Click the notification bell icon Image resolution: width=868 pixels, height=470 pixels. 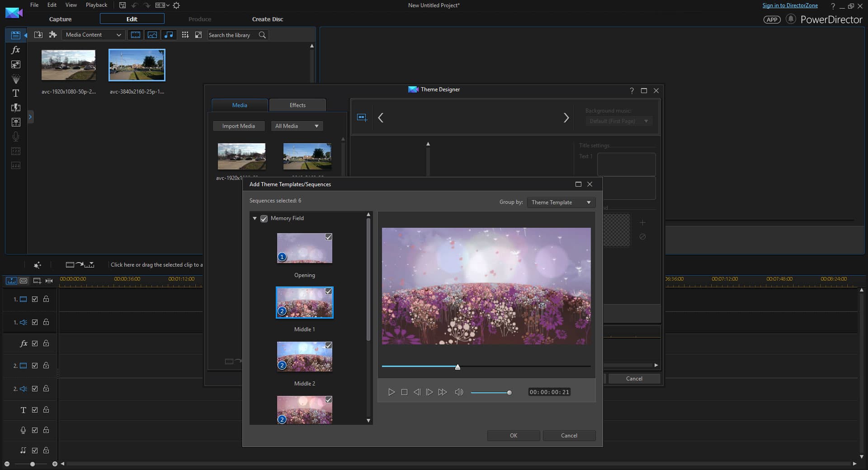click(791, 19)
